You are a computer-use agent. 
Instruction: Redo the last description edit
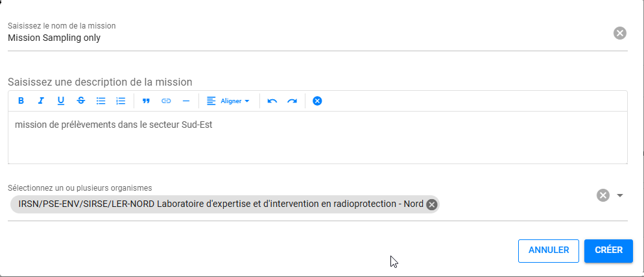[x=292, y=101]
